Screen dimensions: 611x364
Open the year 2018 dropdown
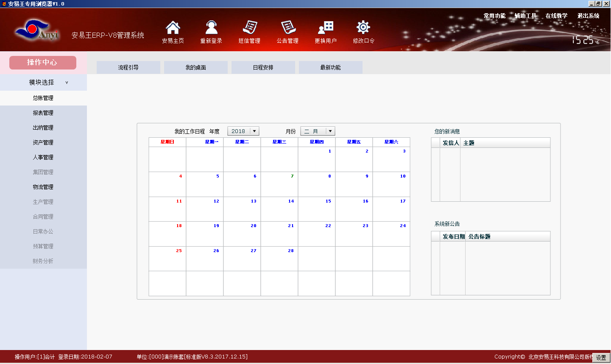tap(243, 131)
